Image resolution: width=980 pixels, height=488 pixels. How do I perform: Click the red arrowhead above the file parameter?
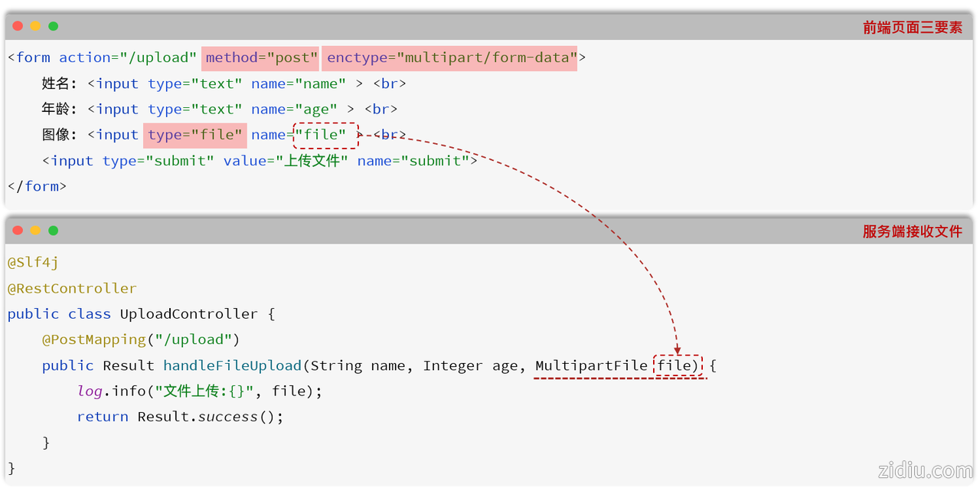pos(677,349)
